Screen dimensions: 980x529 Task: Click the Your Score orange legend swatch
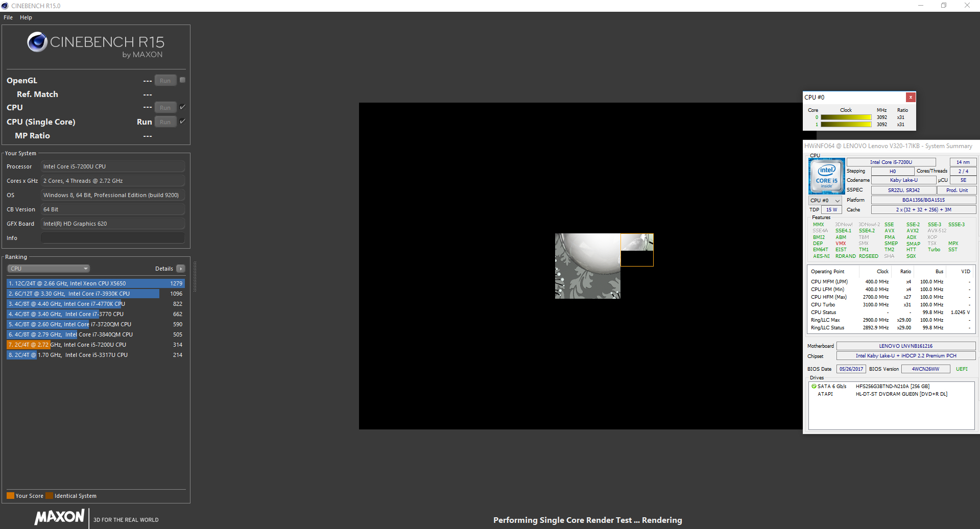(x=10, y=496)
